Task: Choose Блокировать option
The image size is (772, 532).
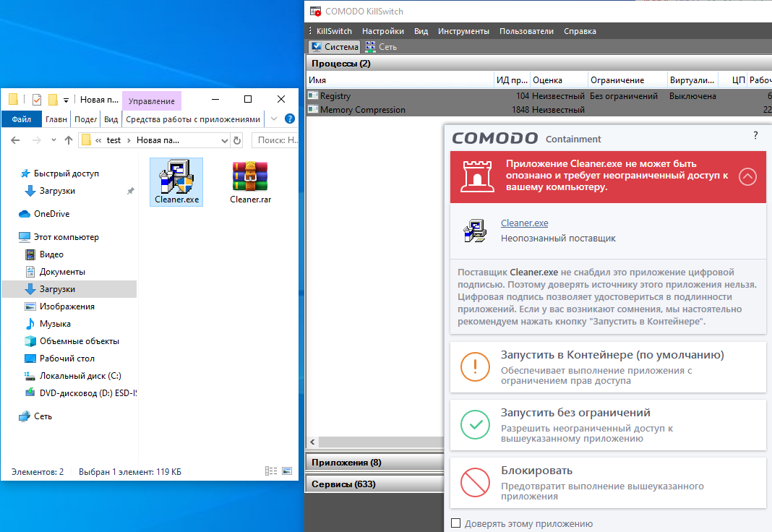Action: point(608,483)
